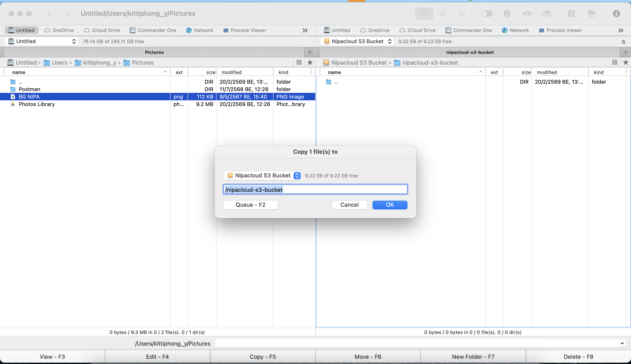This screenshot has width=631, height=364.
Task: Click the binoculars search icon in toolbar
Action: [547, 14]
